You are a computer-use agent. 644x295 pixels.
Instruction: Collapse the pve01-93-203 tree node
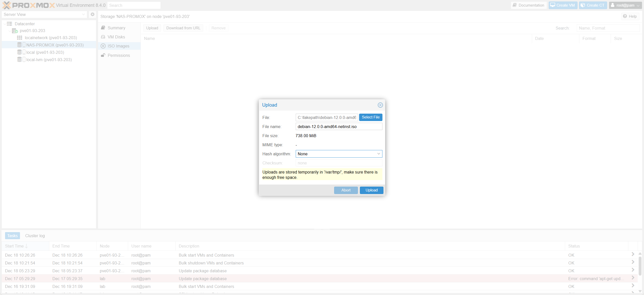(10, 31)
